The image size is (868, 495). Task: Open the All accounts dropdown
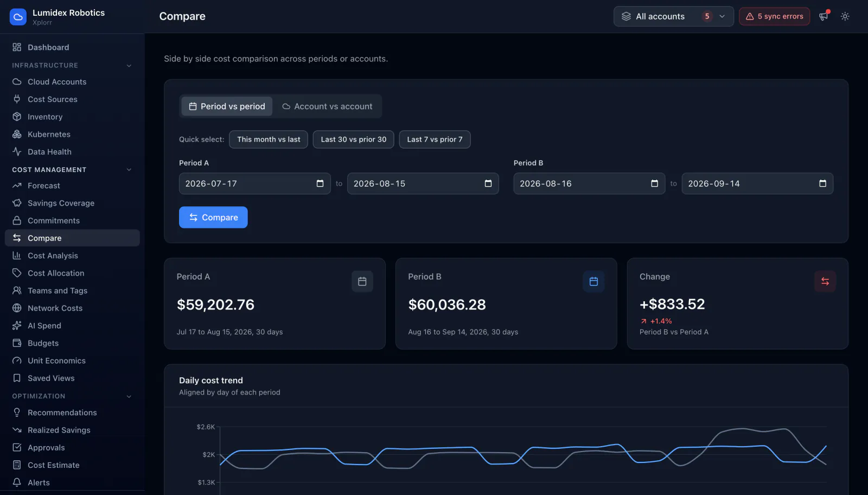coord(673,16)
